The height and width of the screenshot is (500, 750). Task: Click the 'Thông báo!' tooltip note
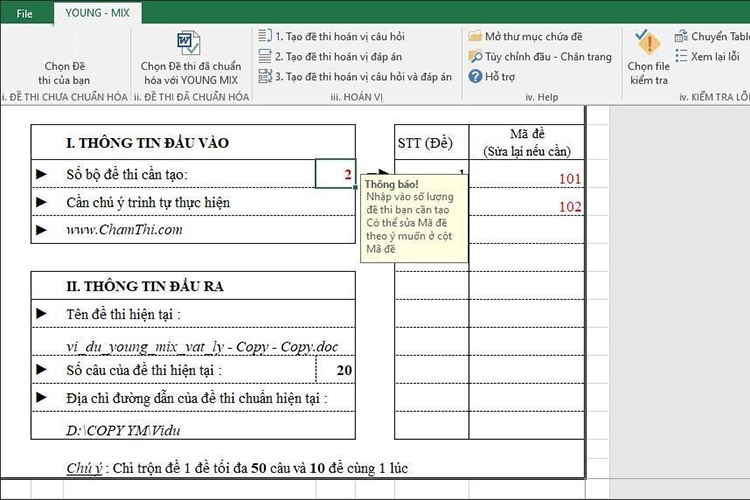point(414,219)
